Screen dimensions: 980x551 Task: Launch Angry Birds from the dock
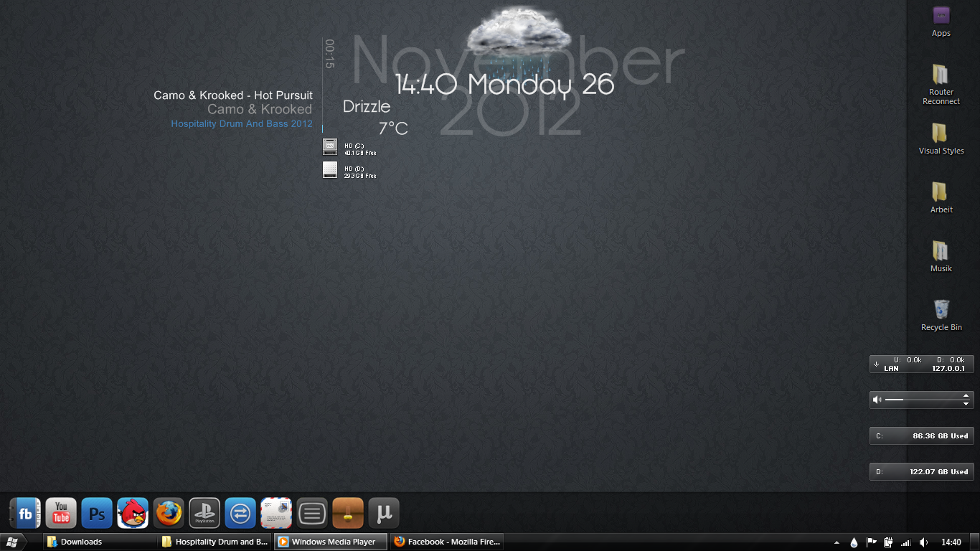pos(133,514)
